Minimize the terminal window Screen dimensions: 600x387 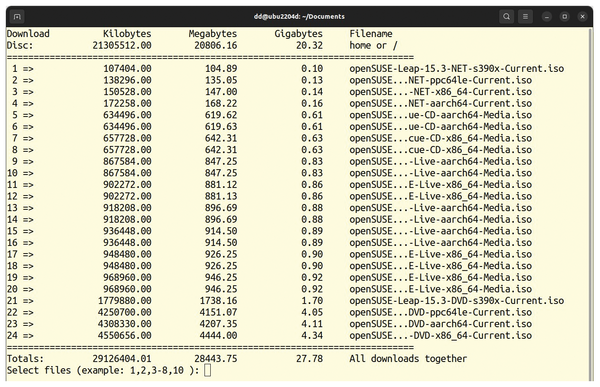[547, 16]
